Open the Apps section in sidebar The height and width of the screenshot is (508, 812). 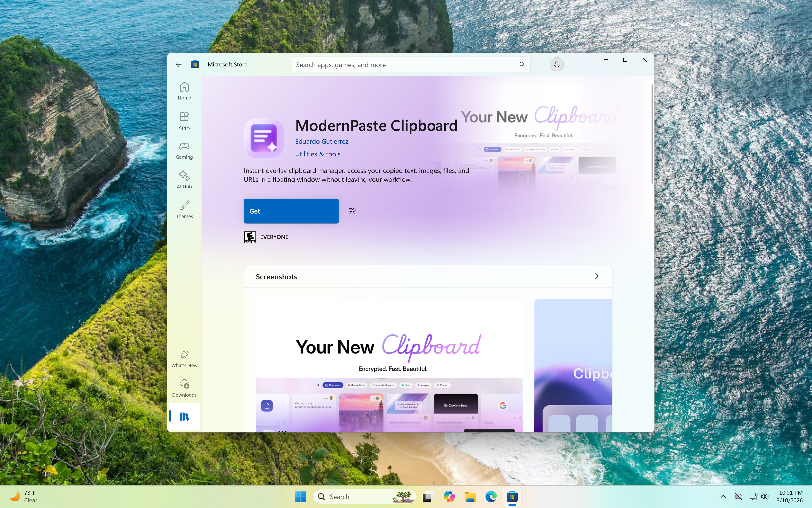[x=184, y=121]
